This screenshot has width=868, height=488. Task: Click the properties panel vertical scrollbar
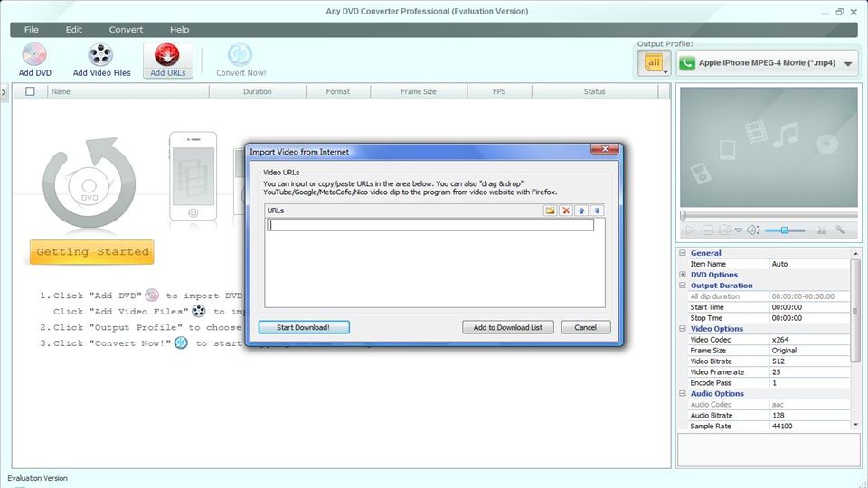pos(855,311)
